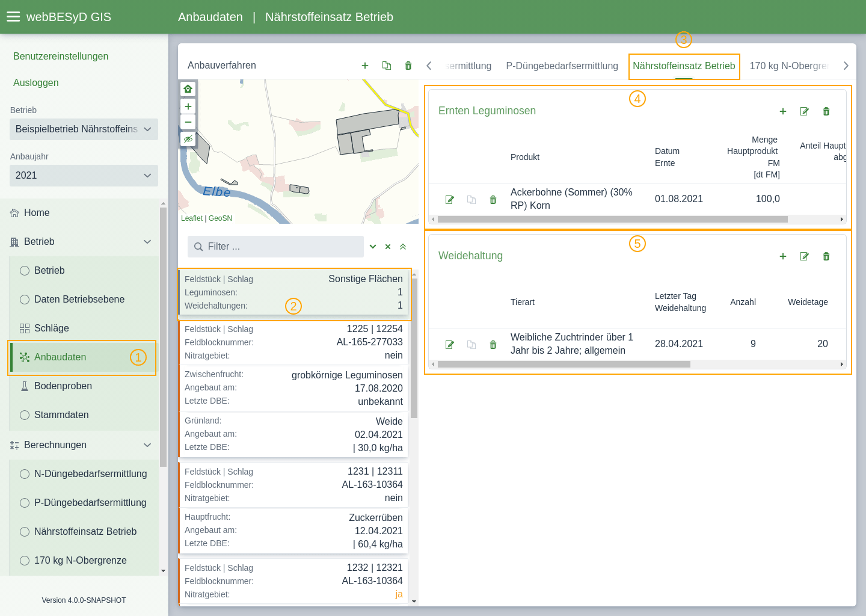The height and width of the screenshot is (616, 866).
Task: Open Benutzereinstellungen link
Action: tap(61, 57)
